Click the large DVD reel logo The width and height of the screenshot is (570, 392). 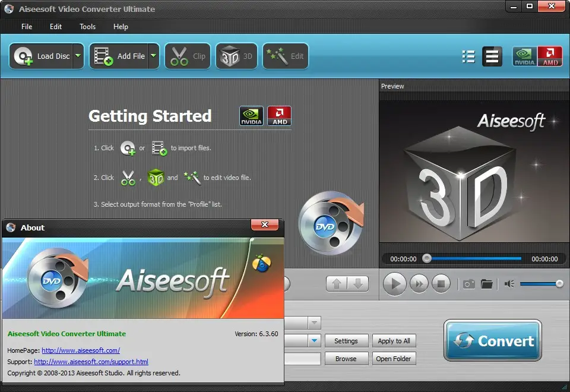[331, 223]
